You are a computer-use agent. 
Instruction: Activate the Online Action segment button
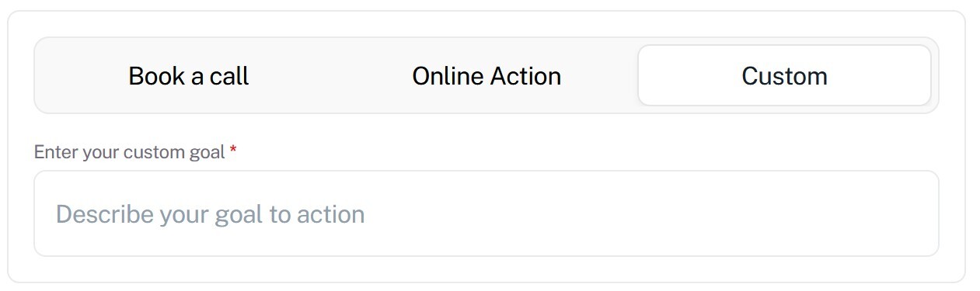pos(487,76)
